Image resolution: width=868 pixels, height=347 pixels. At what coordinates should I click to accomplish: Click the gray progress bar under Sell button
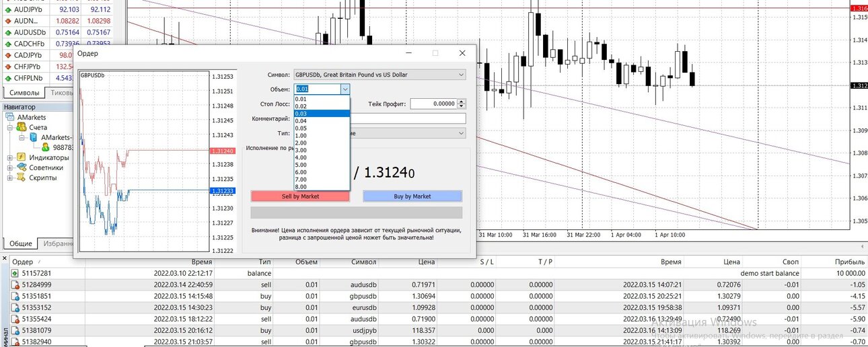pos(357,213)
